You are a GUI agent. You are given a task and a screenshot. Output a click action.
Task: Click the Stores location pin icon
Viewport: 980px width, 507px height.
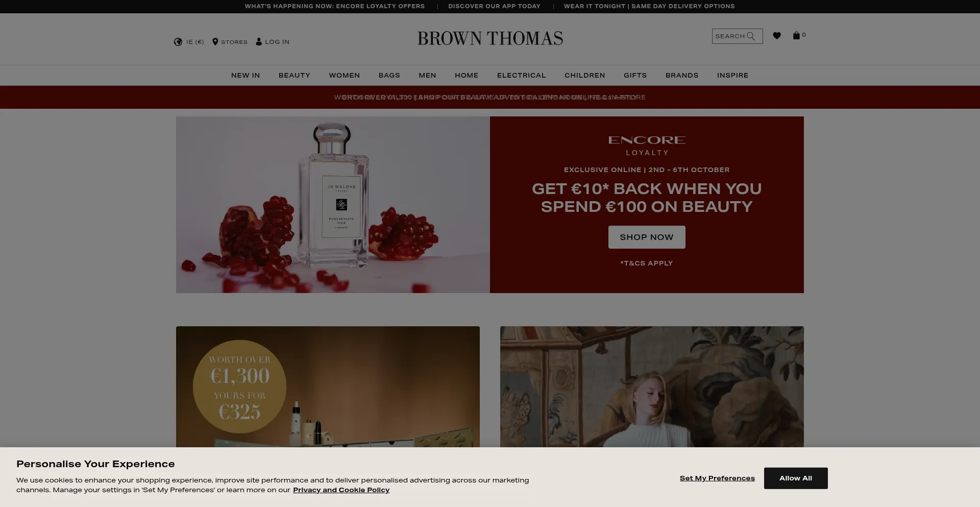(x=215, y=42)
